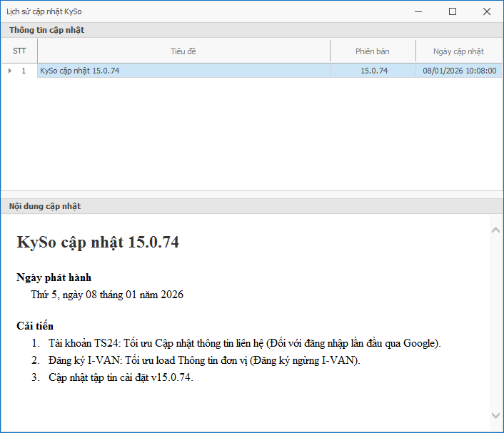Click the list item starting 'Đăng ký I-VAN'
Viewport: 504px width, 433px height.
tap(204, 360)
